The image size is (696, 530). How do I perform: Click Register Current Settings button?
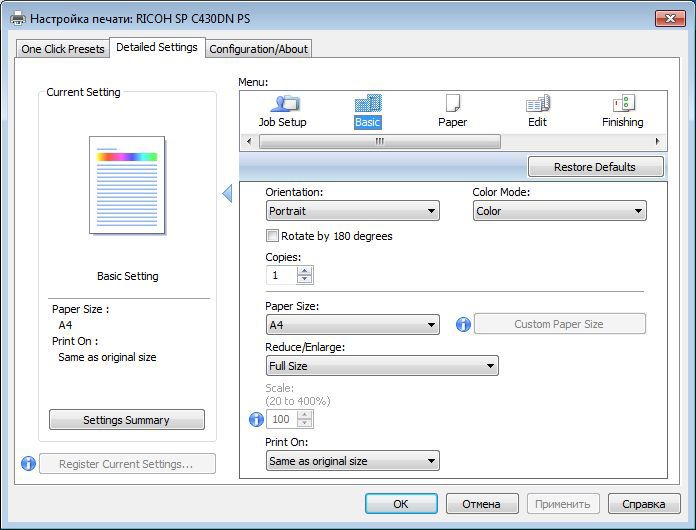127,463
